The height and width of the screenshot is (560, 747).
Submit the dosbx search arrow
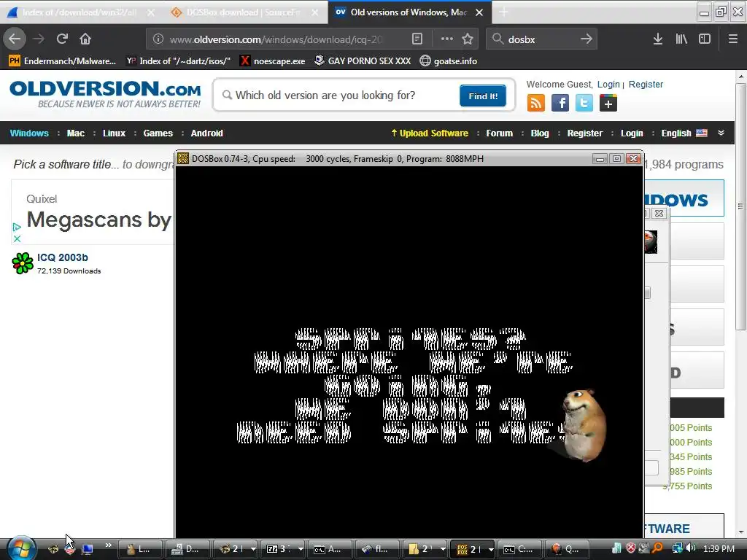click(x=587, y=39)
